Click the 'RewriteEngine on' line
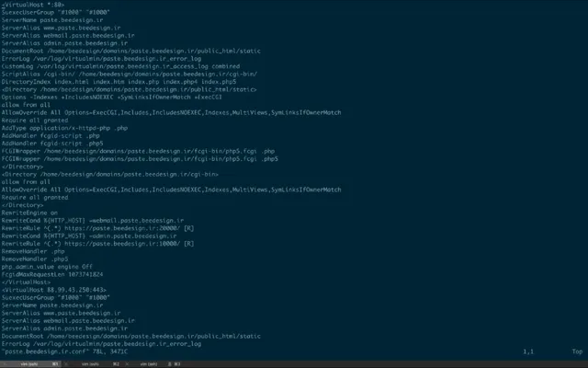The height and width of the screenshot is (368, 588). pos(29,213)
